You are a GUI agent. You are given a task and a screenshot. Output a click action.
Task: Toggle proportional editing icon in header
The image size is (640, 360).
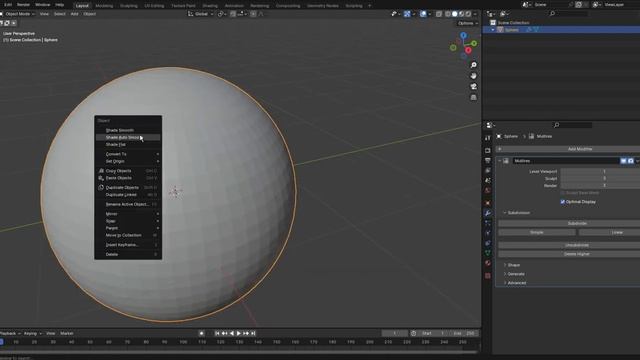coord(253,14)
